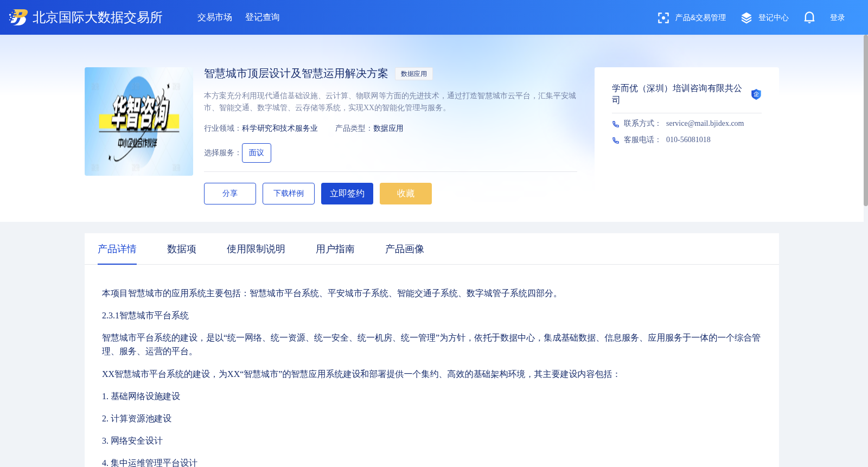Open the notification bell
Image resolution: width=868 pixels, height=467 pixels.
point(809,18)
